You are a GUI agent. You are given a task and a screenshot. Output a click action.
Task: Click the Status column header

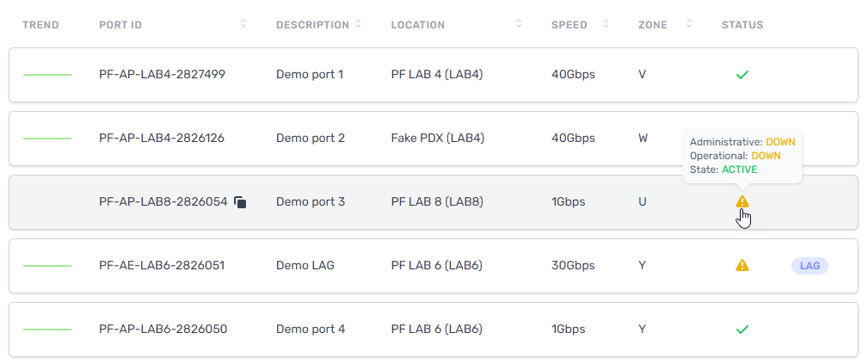pyautogui.click(x=742, y=25)
